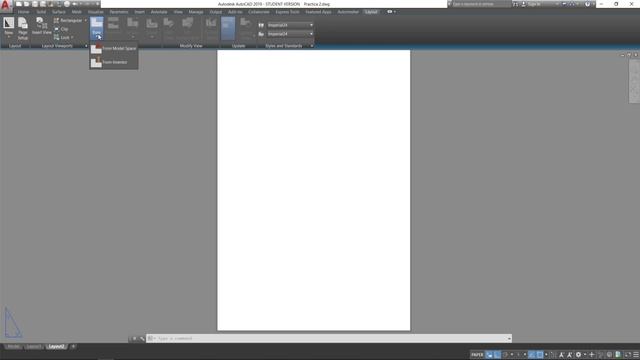
Task: Choose From Inventor option
Action: click(114, 62)
